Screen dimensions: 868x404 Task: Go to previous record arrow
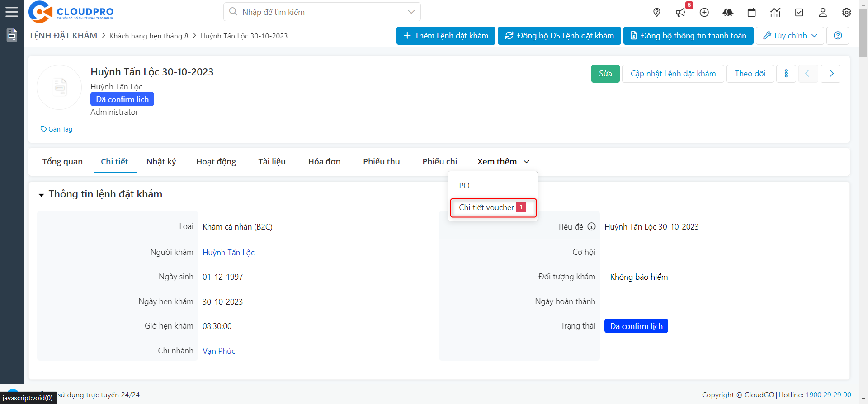coord(807,74)
